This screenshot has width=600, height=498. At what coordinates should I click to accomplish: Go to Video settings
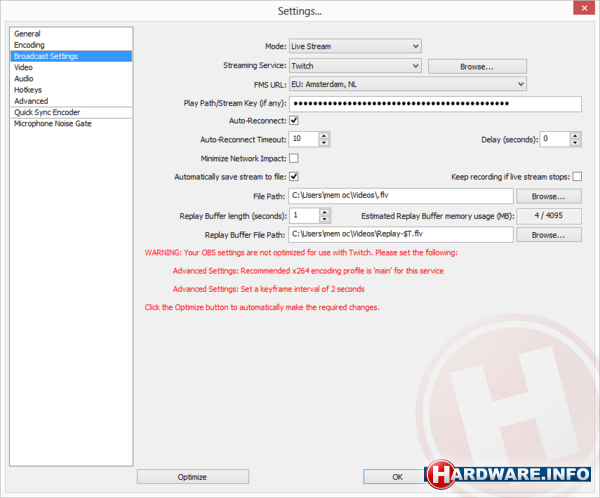71,67
